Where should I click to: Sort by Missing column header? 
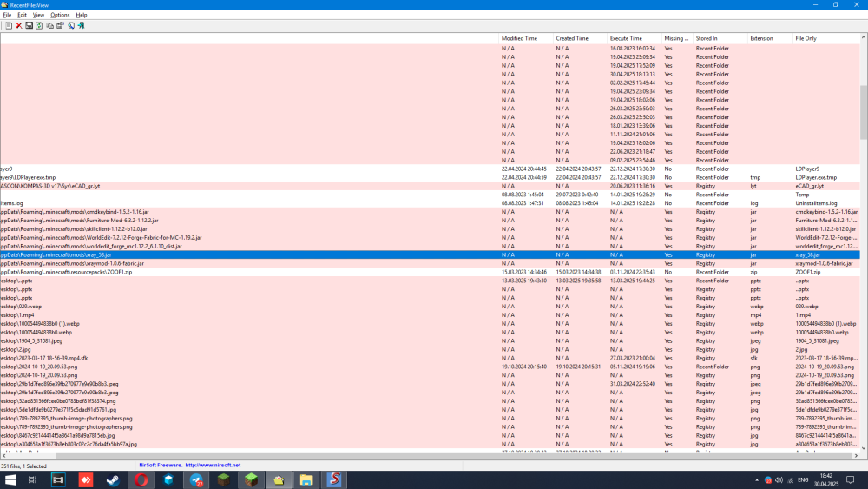point(677,38)
